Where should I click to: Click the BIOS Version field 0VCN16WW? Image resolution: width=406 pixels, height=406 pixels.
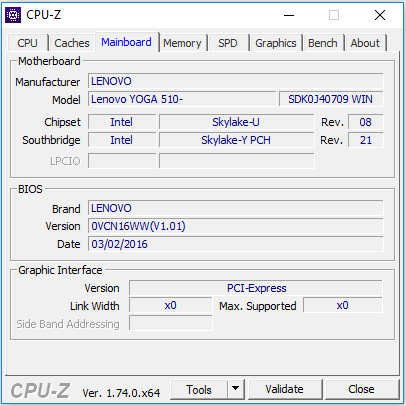(x=236, y=226)
